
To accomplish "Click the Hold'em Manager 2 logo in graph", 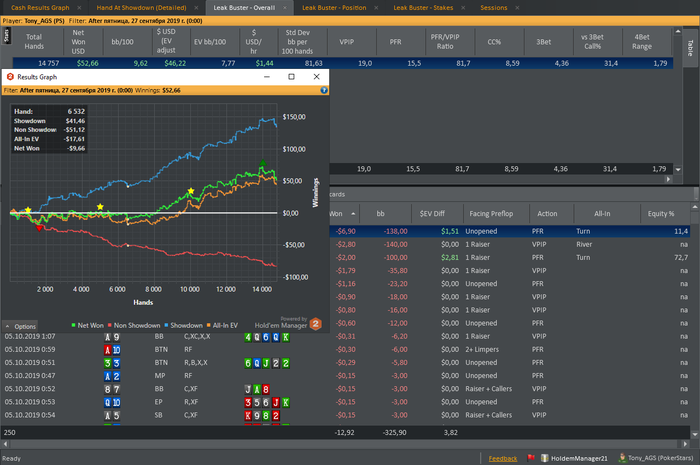I will point(315,324).
